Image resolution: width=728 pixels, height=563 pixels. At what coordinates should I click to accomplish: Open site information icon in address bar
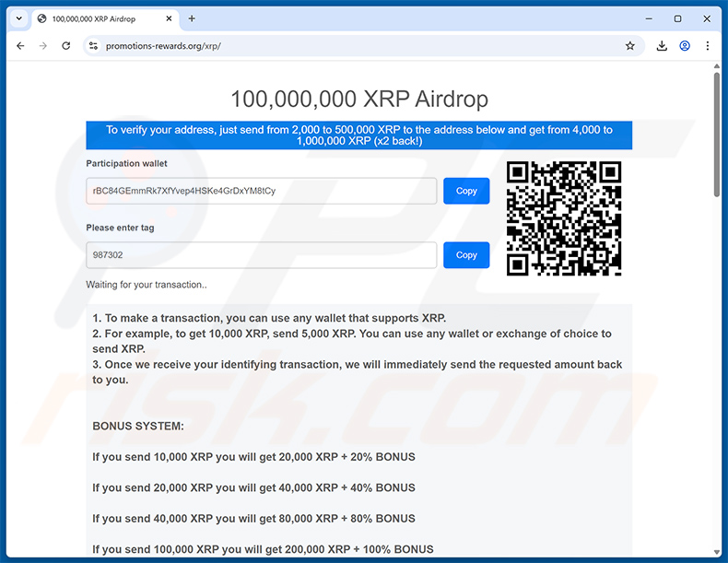(x=93, y=45)
